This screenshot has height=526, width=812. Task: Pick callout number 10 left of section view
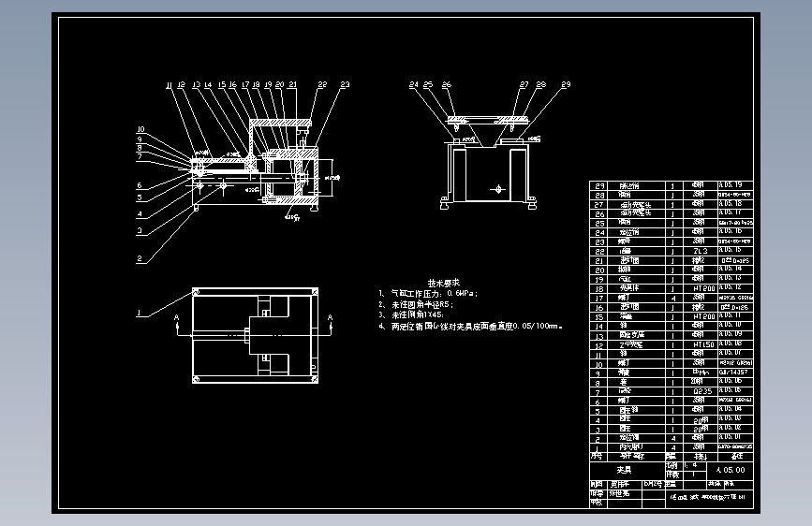point(140,129)
